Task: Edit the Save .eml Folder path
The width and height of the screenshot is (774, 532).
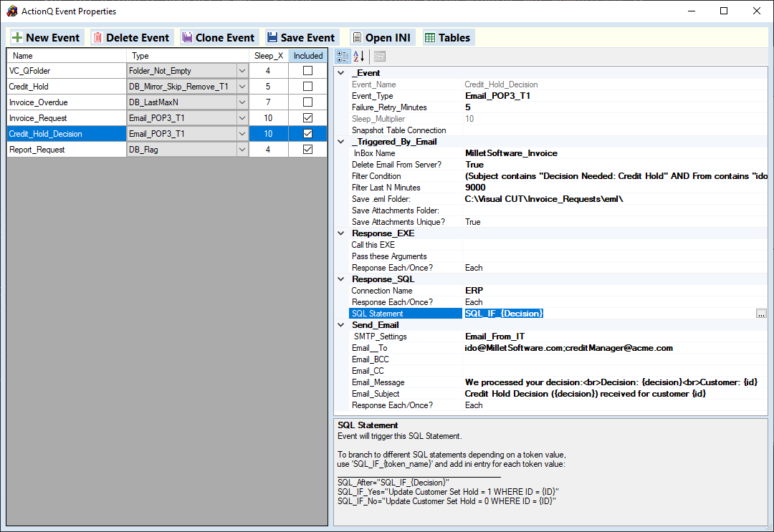Action: (615, 199)
